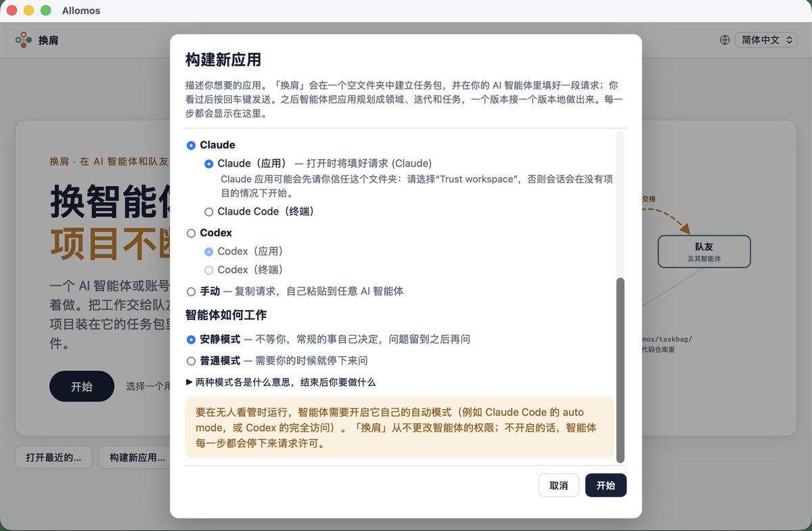This screenshot has width=812, height=531.
Task: Click the dialog's 开始 button
Action: (x=606, y=486)
